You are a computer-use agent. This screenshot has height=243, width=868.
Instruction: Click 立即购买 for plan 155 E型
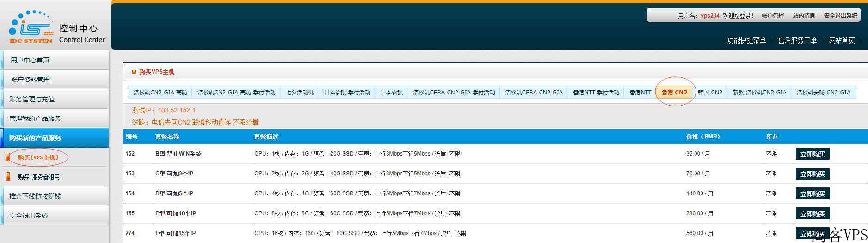click(813, 214)
